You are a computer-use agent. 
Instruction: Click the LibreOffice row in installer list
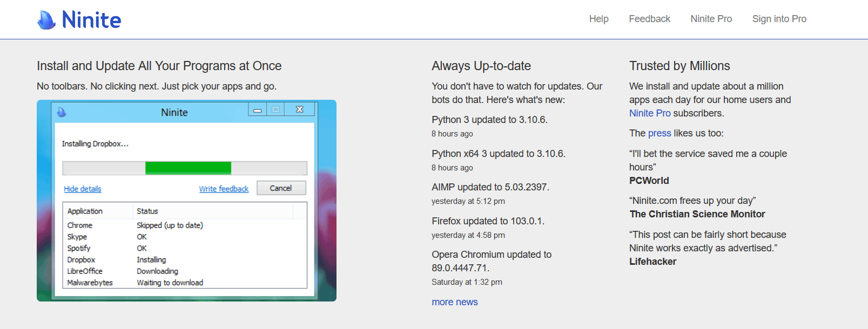185,271
